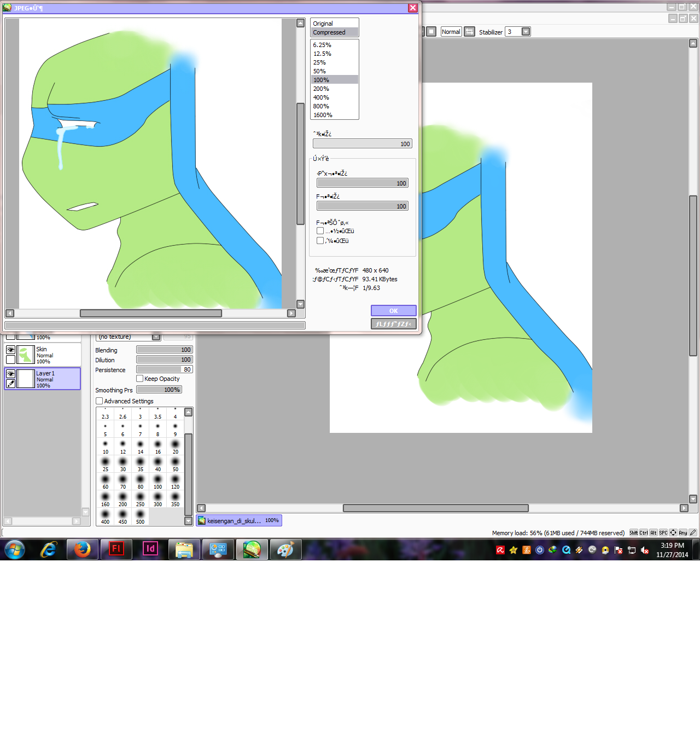Pick brush size 2.3
Screen dimensions: 700x753
105,414
